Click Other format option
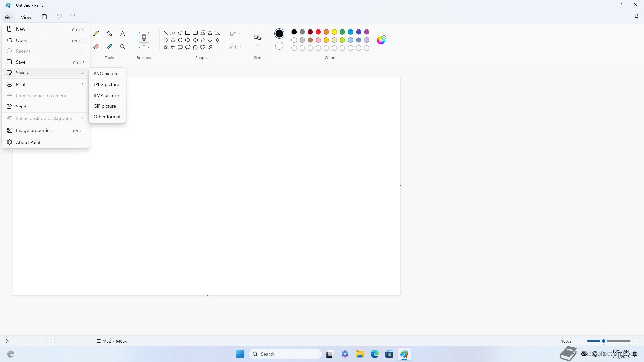 (x=107, y=117)
